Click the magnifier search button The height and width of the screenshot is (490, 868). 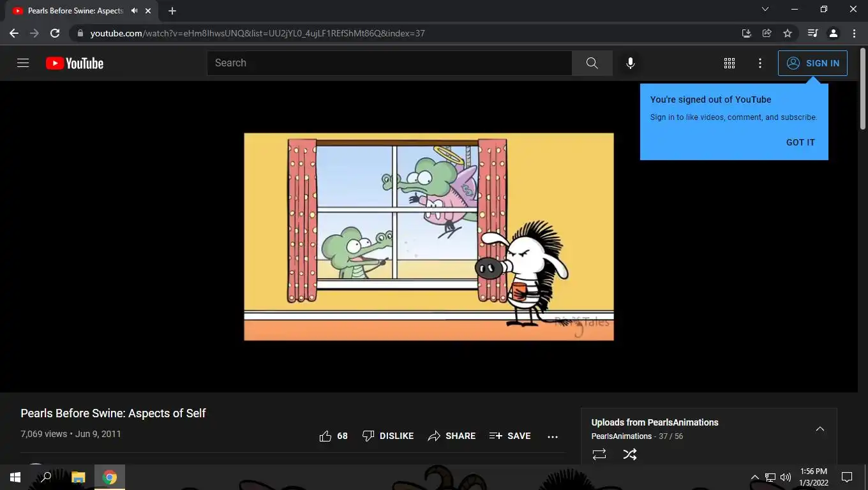pyautogui.click(x=592, y=63)
